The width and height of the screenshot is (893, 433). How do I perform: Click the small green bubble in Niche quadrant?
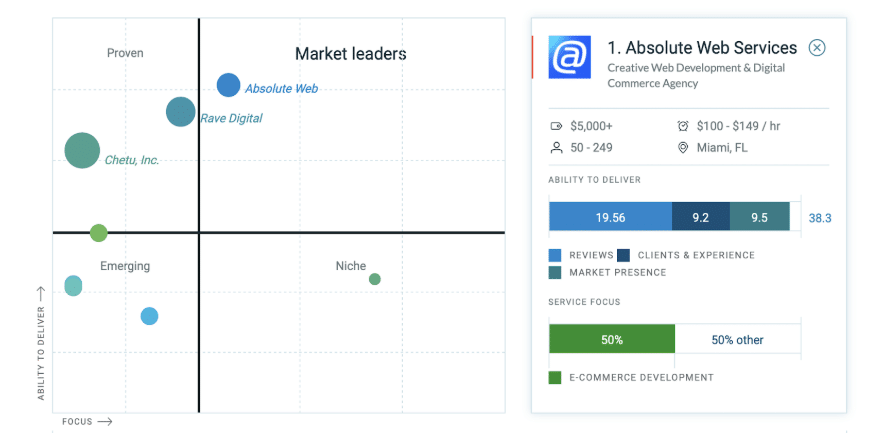click(x=374, y=279)
